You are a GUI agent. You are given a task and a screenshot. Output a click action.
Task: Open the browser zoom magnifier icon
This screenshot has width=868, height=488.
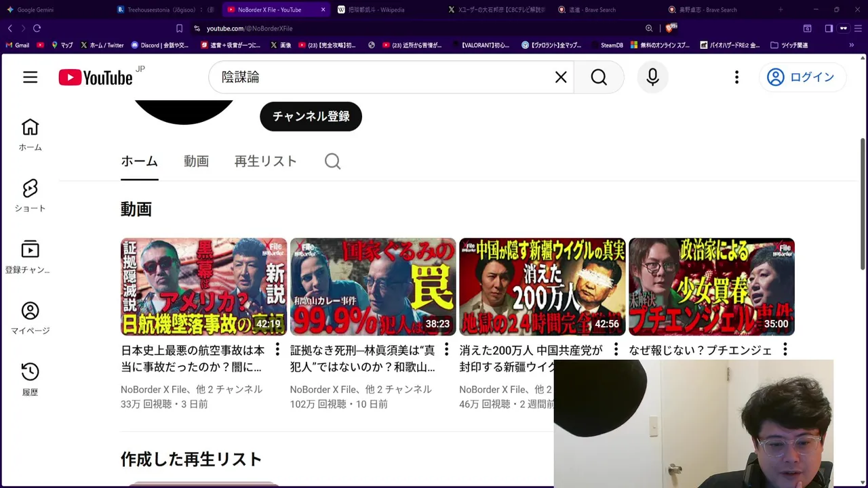649,28
